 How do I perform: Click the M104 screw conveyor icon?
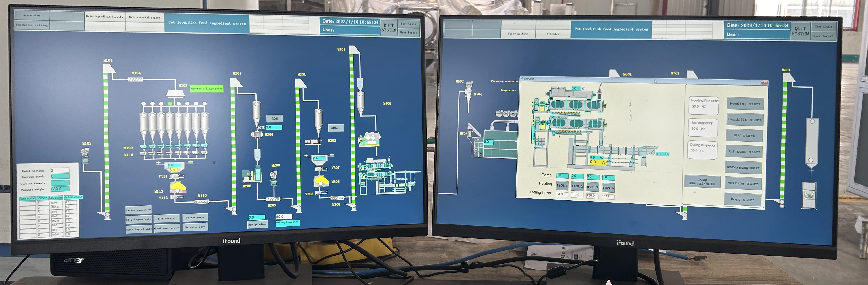135,80
